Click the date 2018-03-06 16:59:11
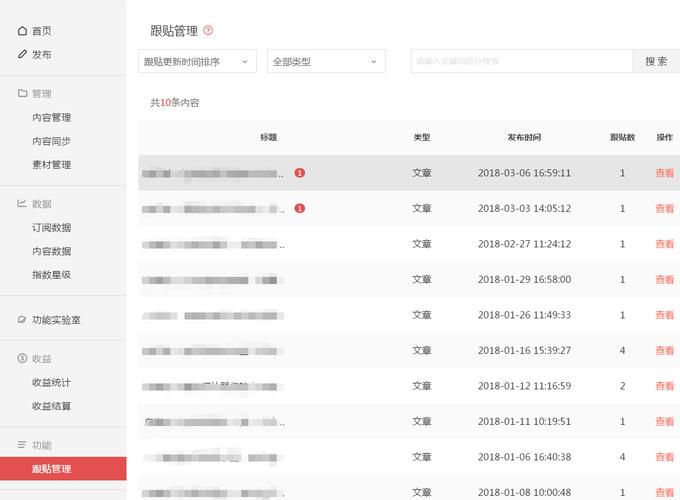The height and width of the screenshot is (500, 680). (524, 173)
